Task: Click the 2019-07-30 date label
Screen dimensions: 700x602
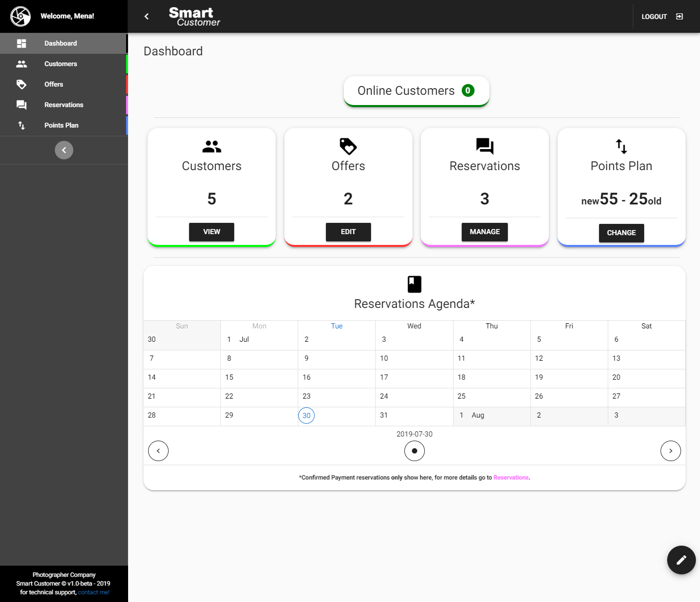Action: [x=415, y=434]
